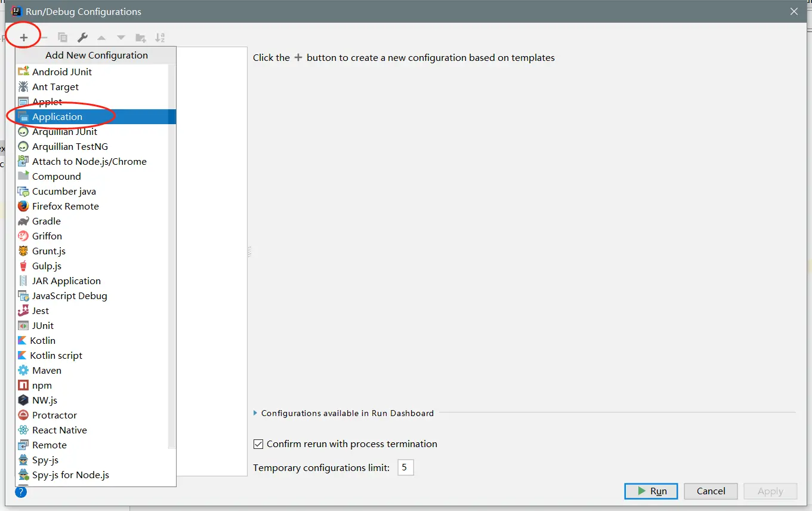Viewport: 812px width, 511px height.
Task: Click the Move Up arrow icon
Action: click(101, 38)
